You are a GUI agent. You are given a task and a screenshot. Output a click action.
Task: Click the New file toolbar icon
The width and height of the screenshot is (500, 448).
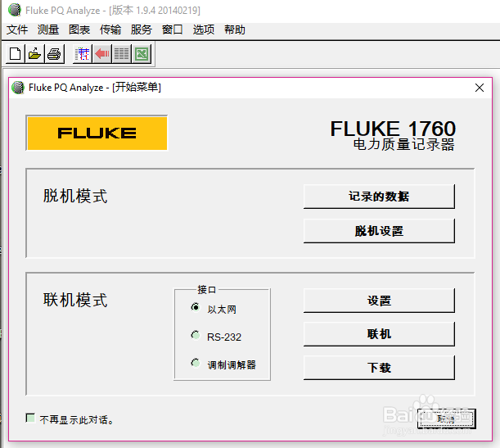[15, 53]
